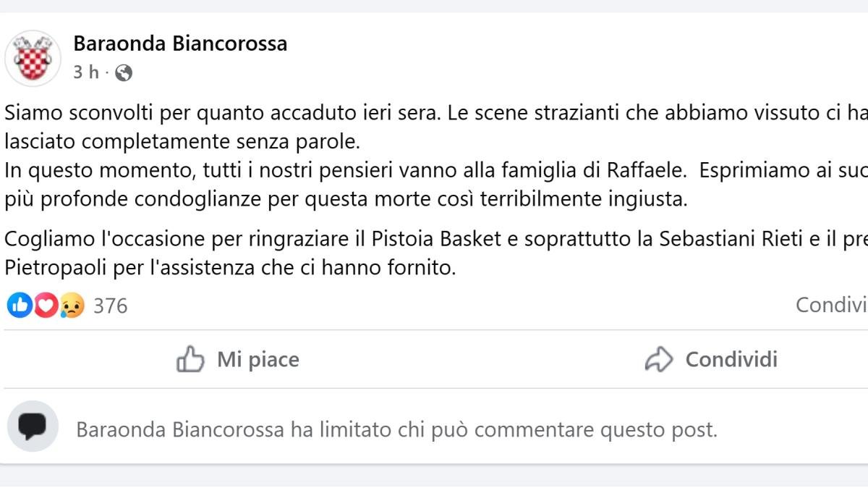Click the share arrow icon
The height and width of the screenshot is (488, 868).
coord(658,359)
